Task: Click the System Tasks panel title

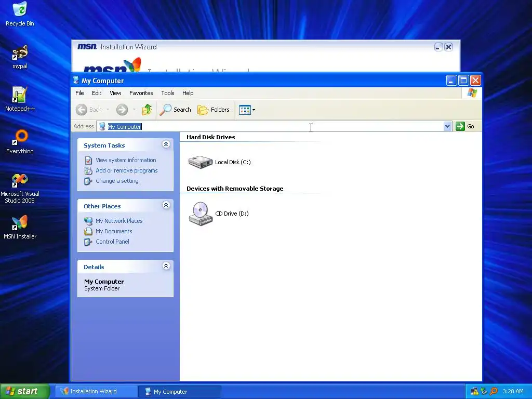Action: point(104,145)
